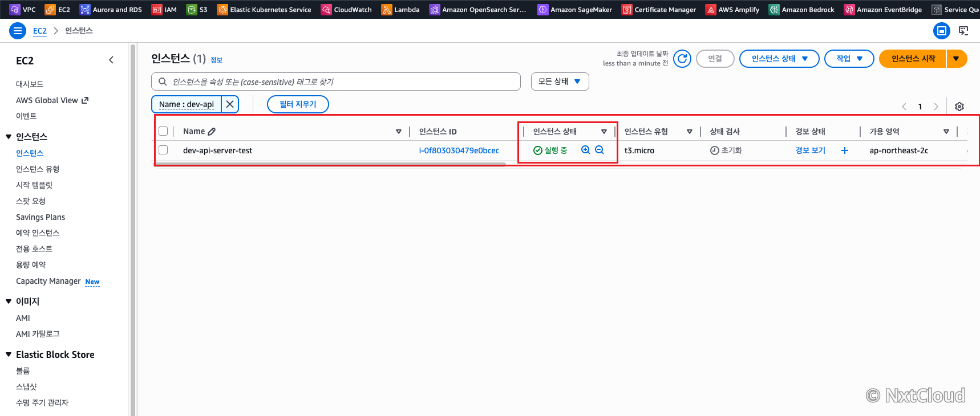Open the Amazon Bedrock shortcut
Image resolution: width=980 pixels, height=416 pixels.
[801, 9]
